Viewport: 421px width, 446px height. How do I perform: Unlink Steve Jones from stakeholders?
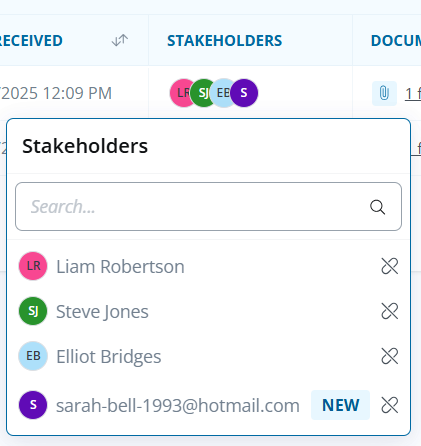389,311
